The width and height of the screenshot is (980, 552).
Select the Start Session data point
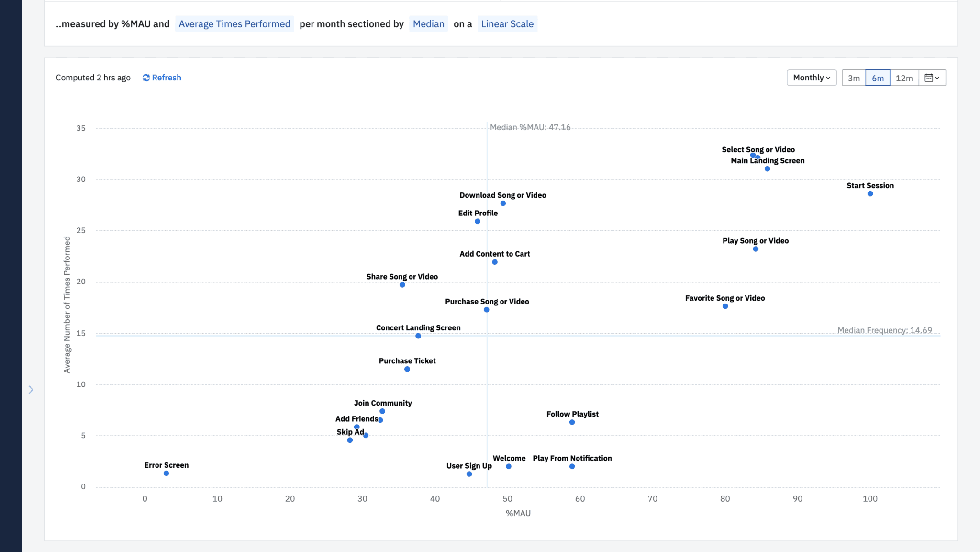click(x=869, y=193)
